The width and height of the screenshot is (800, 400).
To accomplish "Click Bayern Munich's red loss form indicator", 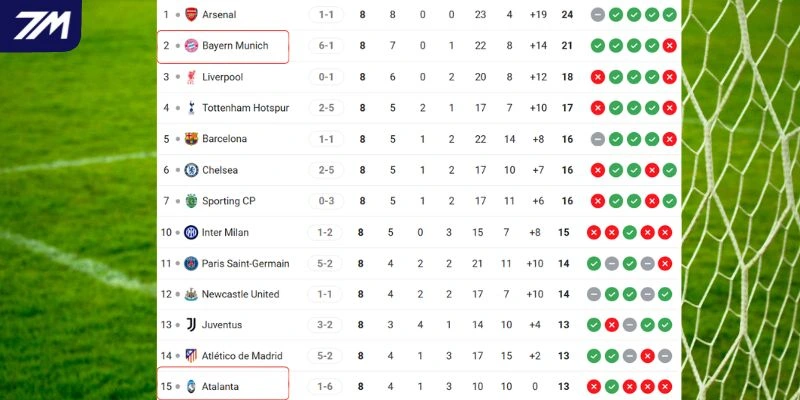I will tap(669, 46).
